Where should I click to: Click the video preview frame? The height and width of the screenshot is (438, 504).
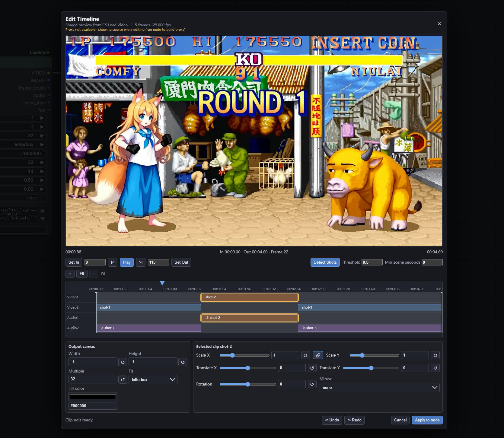coord(254,141)
